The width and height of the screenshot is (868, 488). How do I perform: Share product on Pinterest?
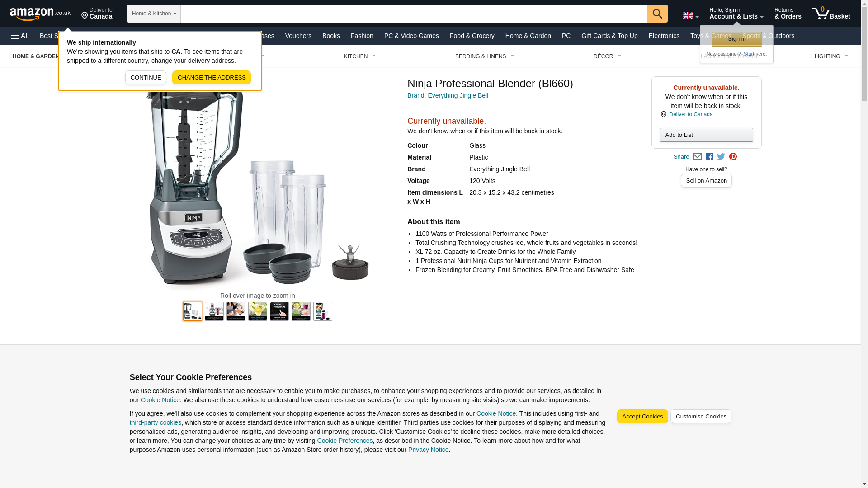(733, 157)
